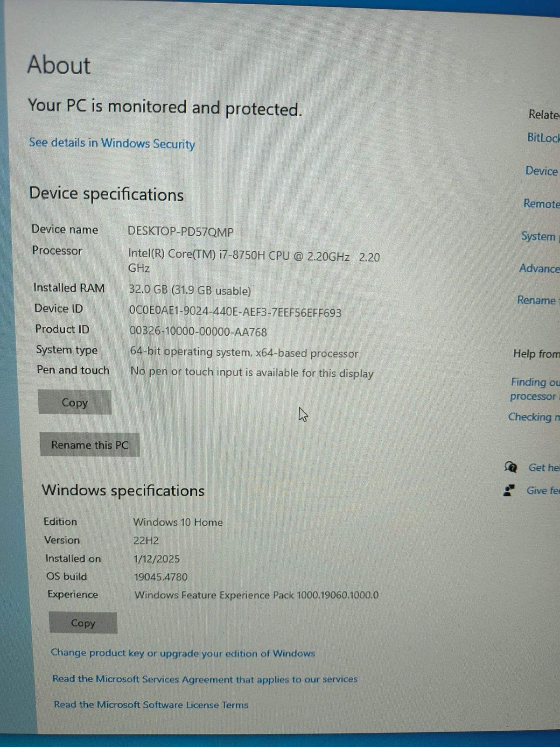Click the Device name label

65,229
